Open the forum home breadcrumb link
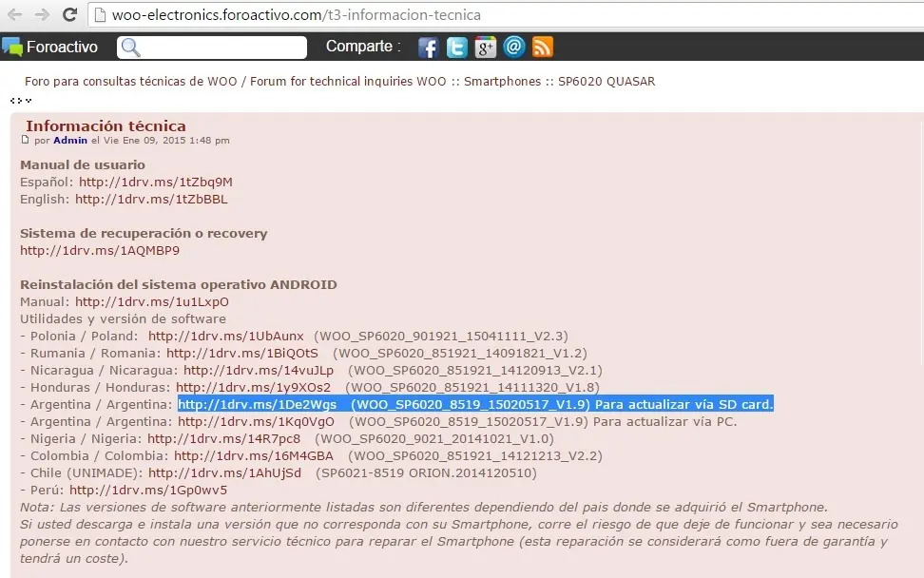The width and height of the screenshot is (924, 578). point(235,82)
